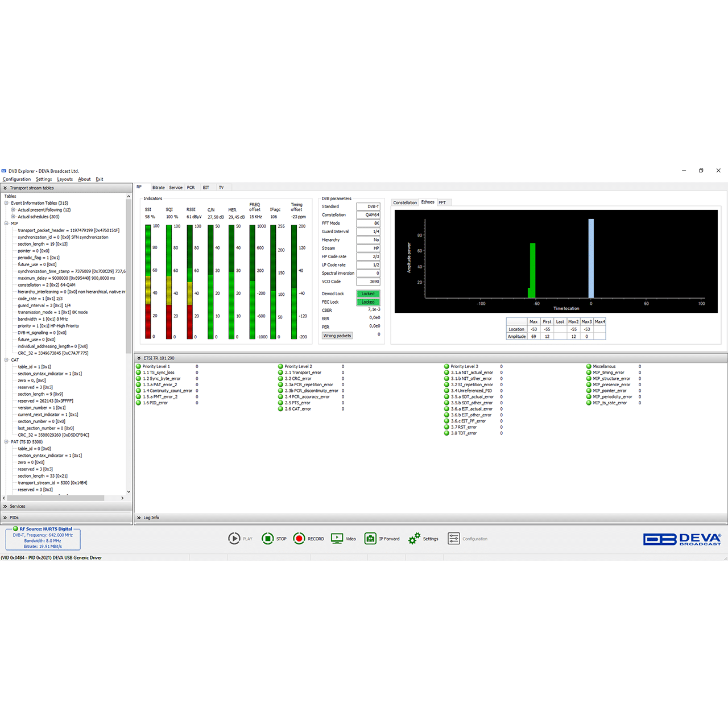This screenshot has height=728, width=728.
Task: Open the FFT tab
Action: coord(442,202)
